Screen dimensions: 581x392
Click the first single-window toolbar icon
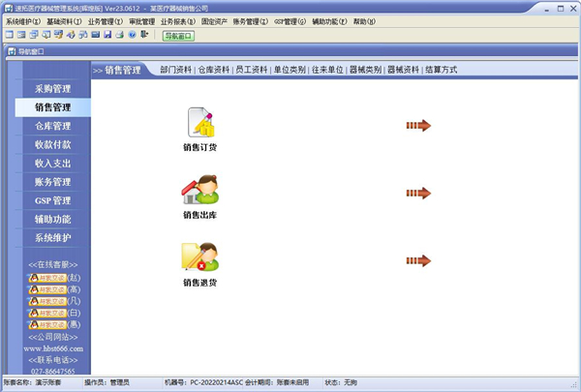(10, 35)
